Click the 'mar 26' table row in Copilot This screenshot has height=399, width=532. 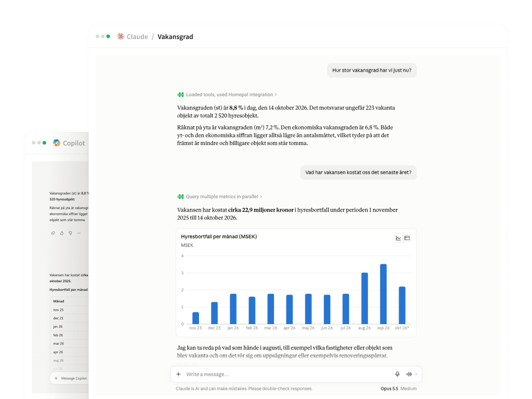pos(69,344)
